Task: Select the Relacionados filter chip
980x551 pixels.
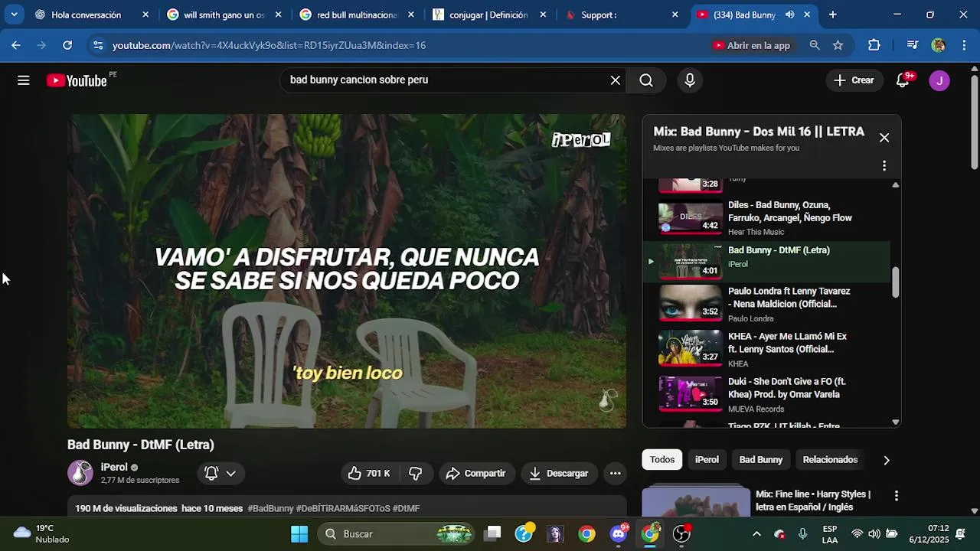Action: point(830,460)
